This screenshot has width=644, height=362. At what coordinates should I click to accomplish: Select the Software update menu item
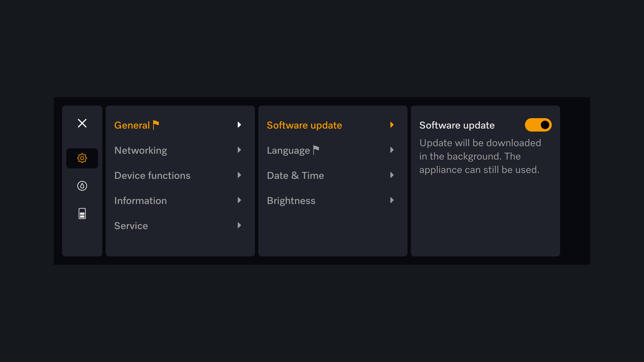(332, 125)
